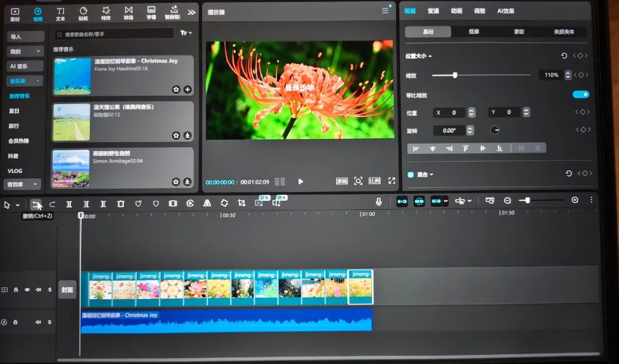
Task: Click the undo arrow in timeline toolbar
Action: coord(36,203)
